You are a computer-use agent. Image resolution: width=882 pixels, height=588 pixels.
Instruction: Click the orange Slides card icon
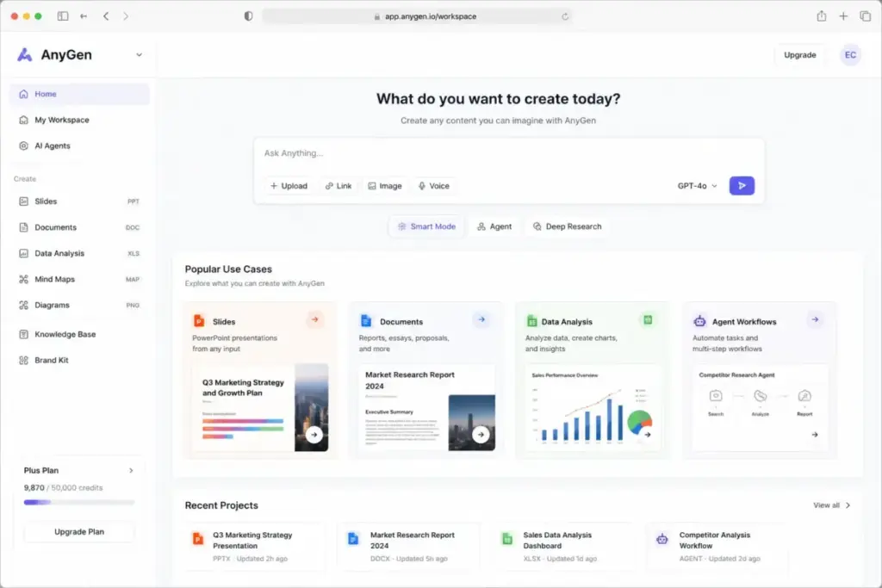[199, 321]
